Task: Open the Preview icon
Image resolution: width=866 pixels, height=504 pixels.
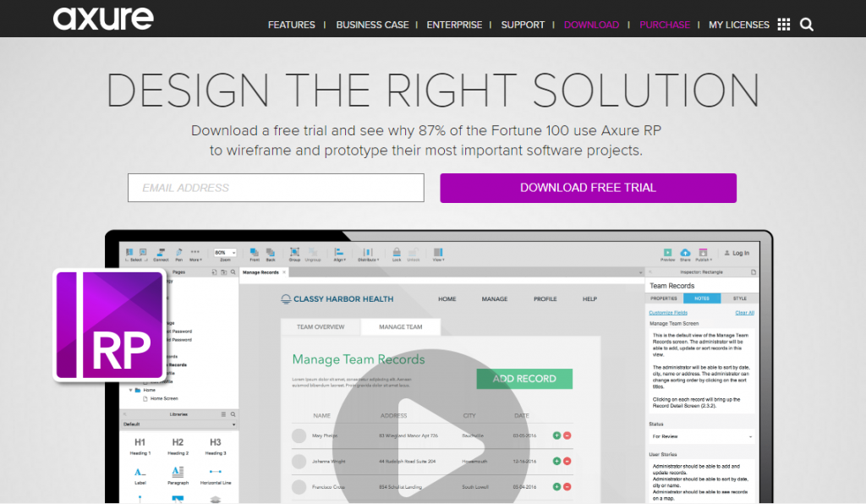Action: coord(667,252)
